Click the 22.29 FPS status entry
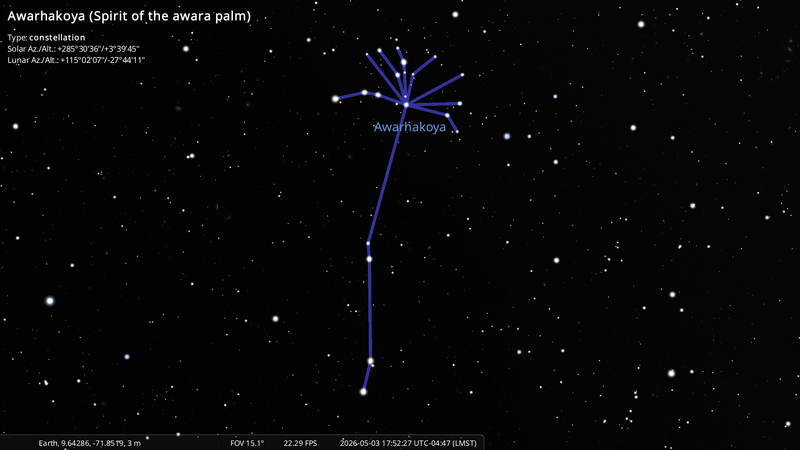800x450 pixels. [300, 443]
